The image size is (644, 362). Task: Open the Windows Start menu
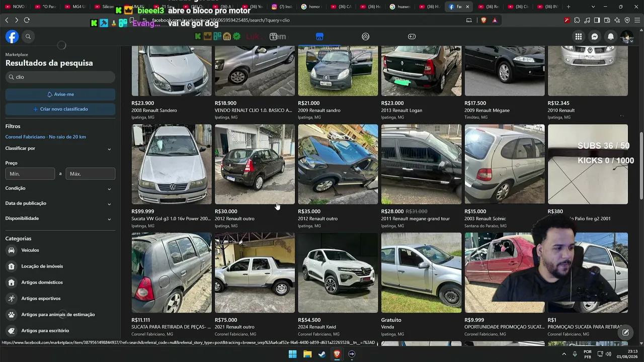tap(292, 354)
